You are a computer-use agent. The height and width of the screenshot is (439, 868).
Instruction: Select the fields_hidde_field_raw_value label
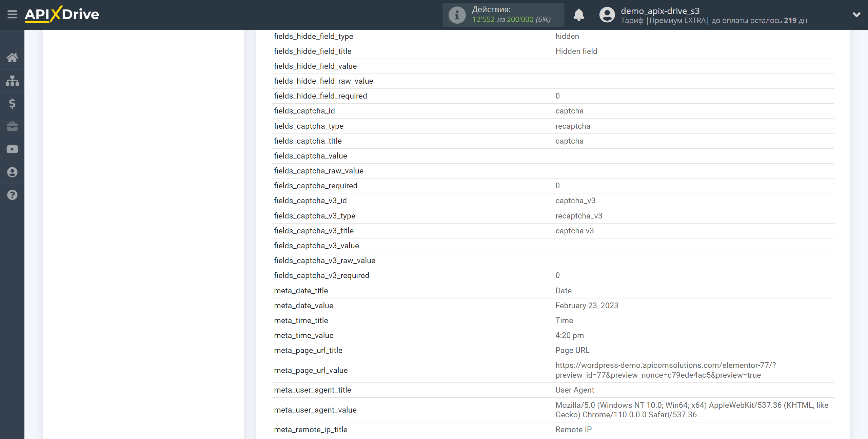[323, 81]
